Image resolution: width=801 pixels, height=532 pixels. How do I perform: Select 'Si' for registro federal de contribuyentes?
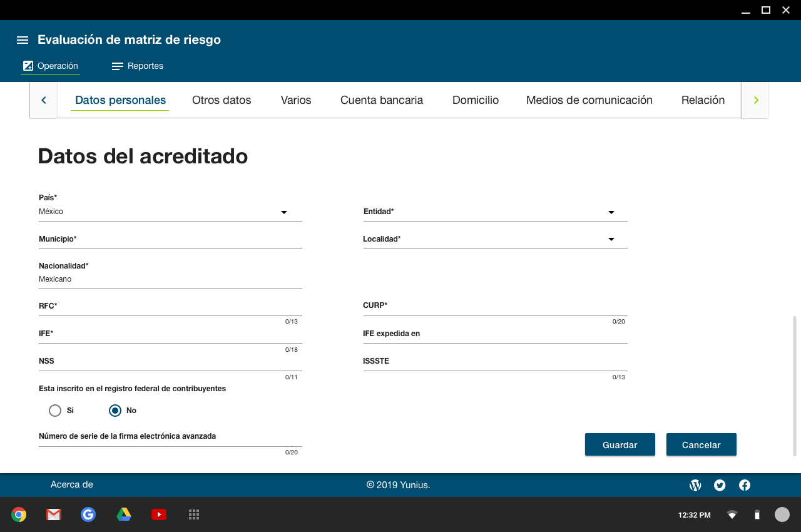[x=55, y=411]
